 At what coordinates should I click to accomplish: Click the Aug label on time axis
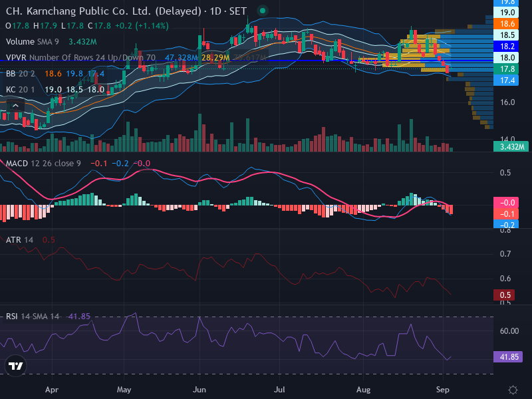(x=363, y=390)
